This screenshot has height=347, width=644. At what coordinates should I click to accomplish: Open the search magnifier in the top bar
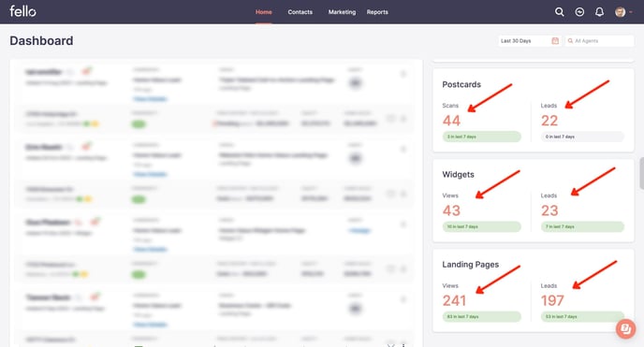[560, 12]
